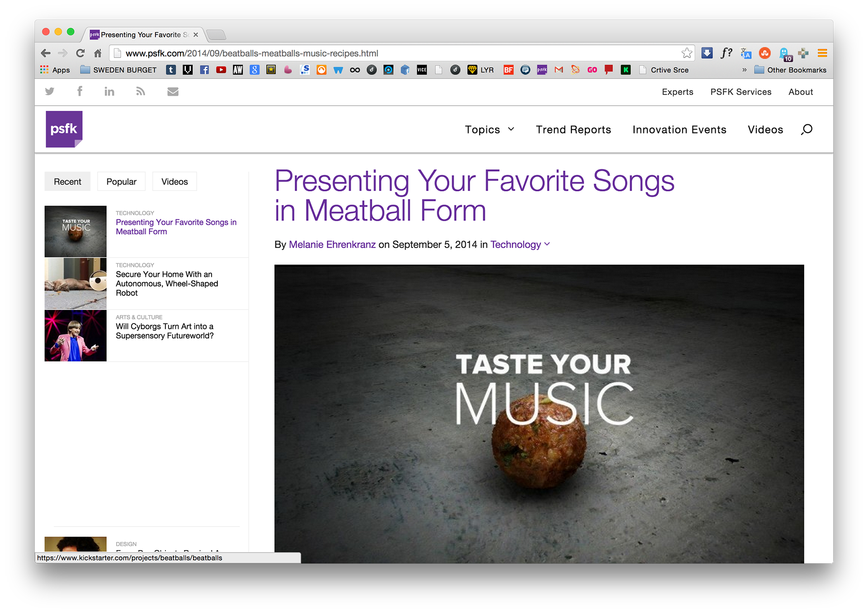Open the site search magnifier icon
The image size is (868, 613).
click(x=807, y=130)
